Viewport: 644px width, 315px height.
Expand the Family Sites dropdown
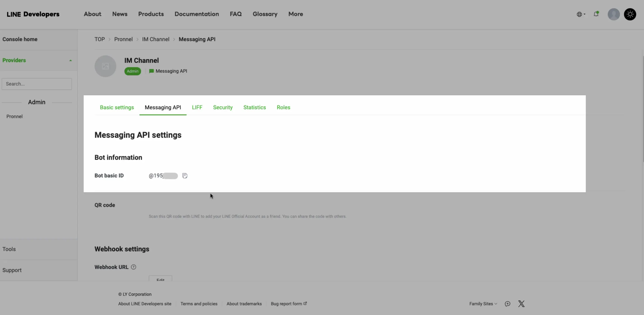(x=483, y=304)
